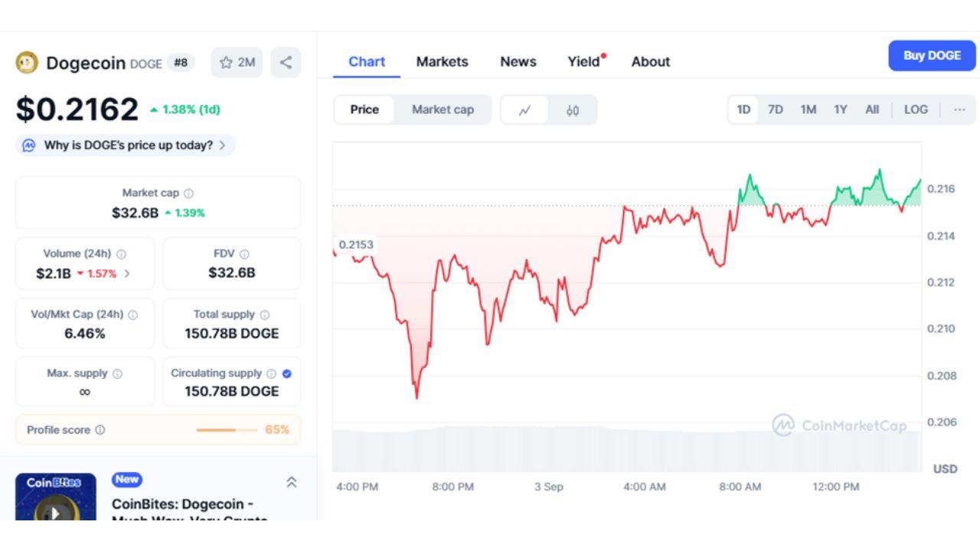The width and height of the screenshot is (980, 551).
Task: Toggle chart to Market cap view
Action: pyautogui.click(x=443, y=109)
